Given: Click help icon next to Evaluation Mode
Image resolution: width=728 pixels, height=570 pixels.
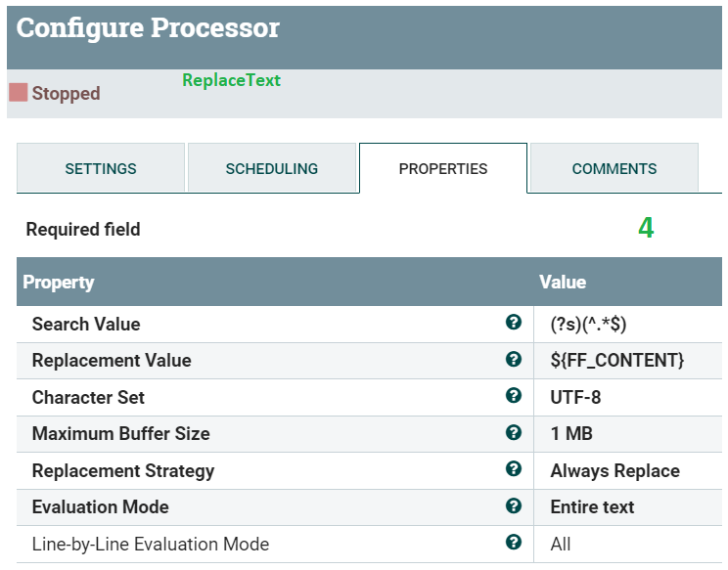Looking at the screenshot, I should click(x=513, y=505).
